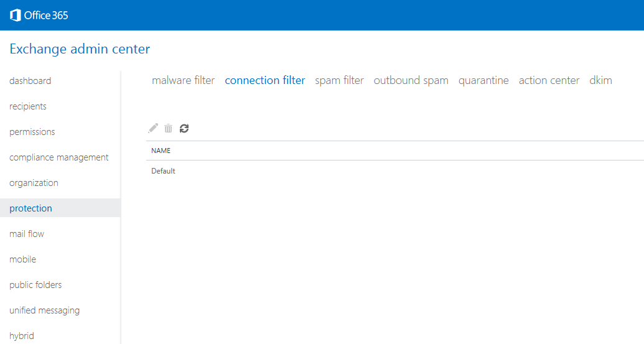
Task: Open unified messaging section
Action: click(x=44, y=310)
